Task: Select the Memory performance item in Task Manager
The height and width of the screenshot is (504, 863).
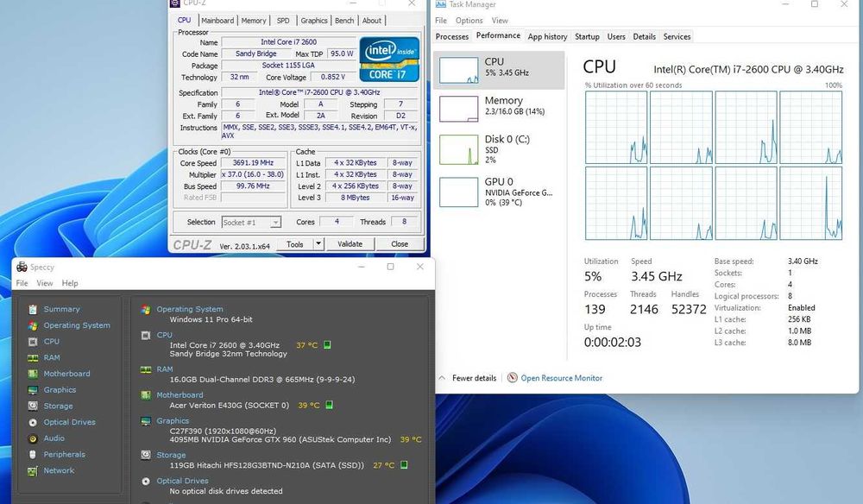Action: pos(499,109)
